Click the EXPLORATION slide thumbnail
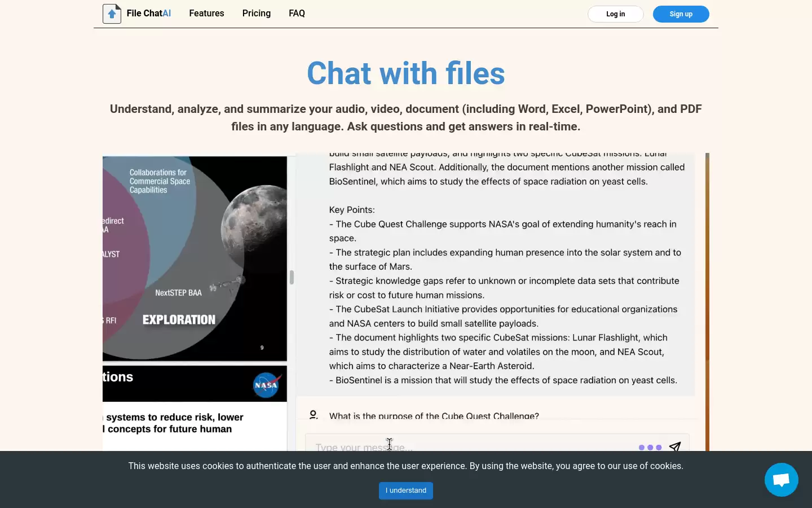Image resolution: width=812 pixels, height=508 pixels. click(x=195, y=259)
